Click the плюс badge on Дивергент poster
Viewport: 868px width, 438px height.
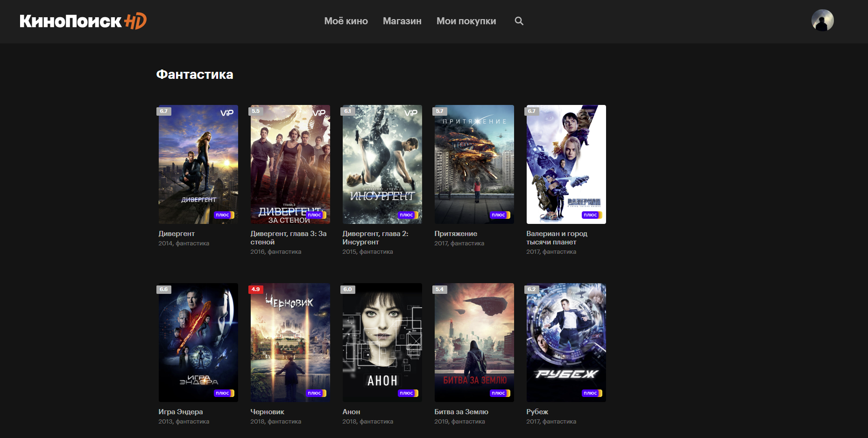[224, 215]
